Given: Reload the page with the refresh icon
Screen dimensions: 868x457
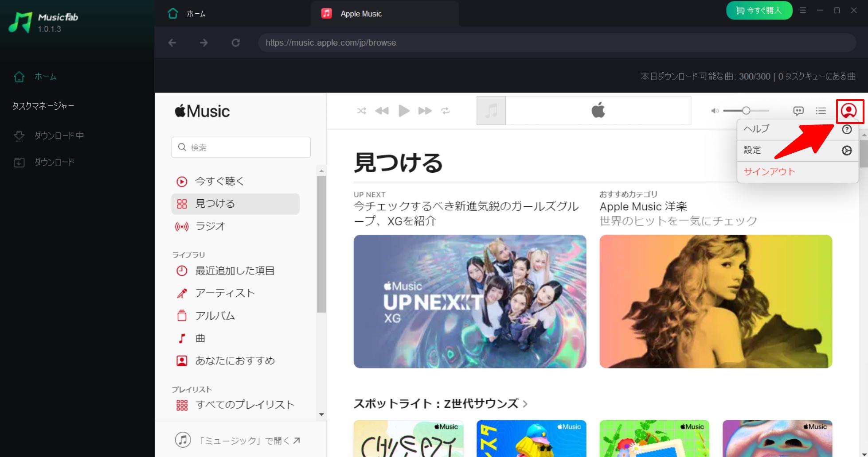Looking at the screenshot, I should click(x=236, y=43).
